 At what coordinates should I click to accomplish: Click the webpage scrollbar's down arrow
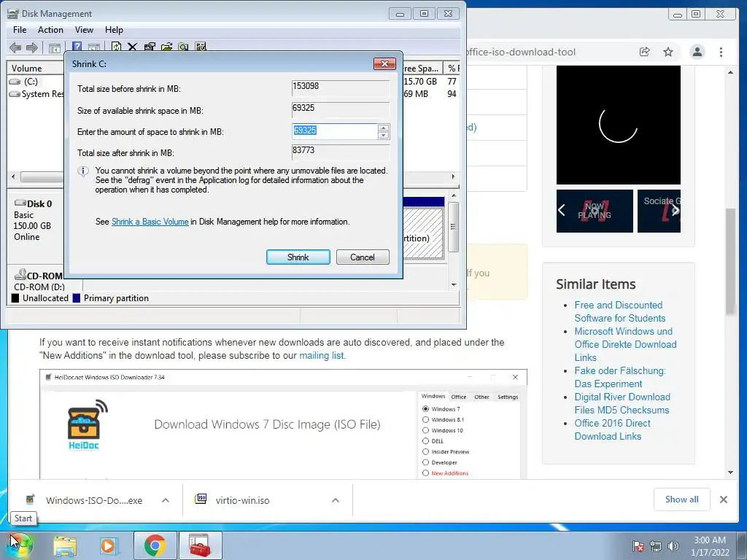[730, 472]
